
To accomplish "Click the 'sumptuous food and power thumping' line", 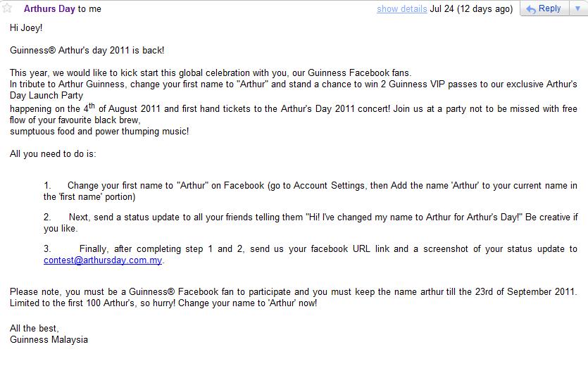I will (x=99, y=131).
